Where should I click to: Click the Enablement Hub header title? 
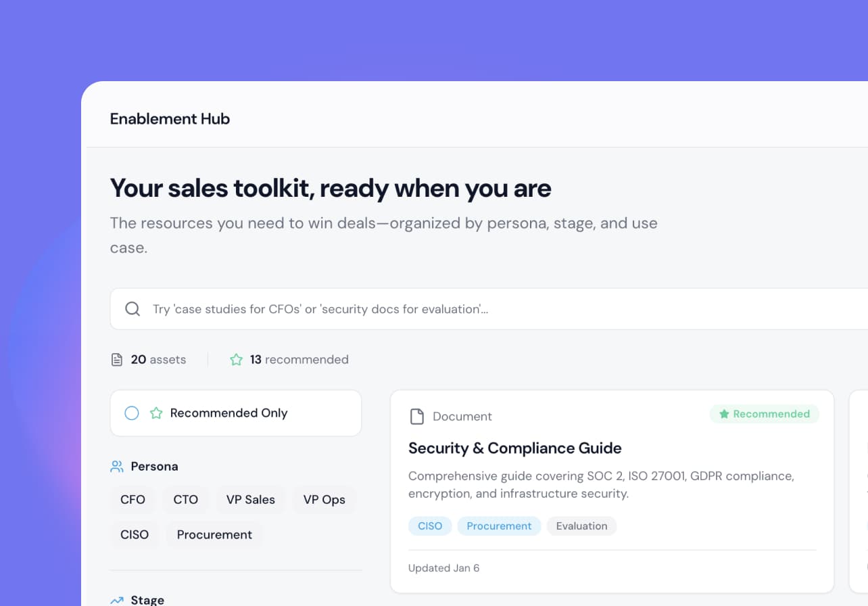170,119
